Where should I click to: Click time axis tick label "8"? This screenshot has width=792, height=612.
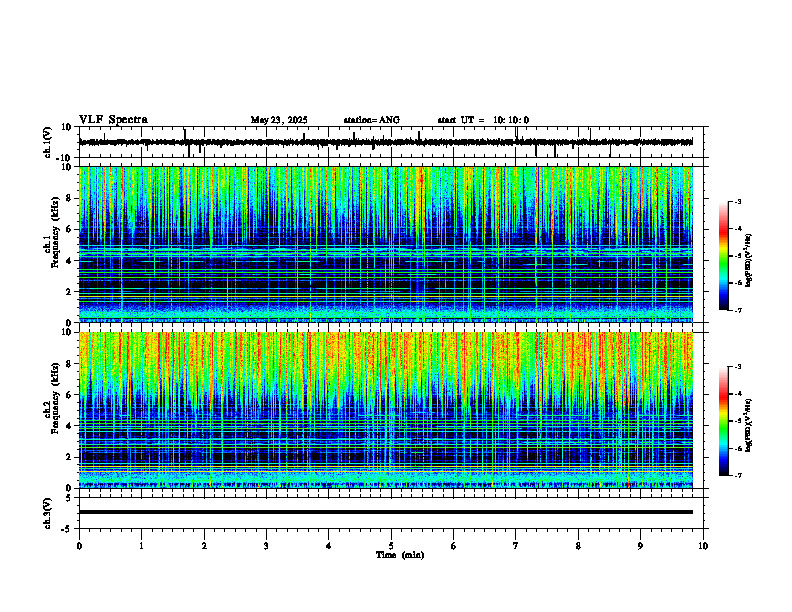click(578, 546)
